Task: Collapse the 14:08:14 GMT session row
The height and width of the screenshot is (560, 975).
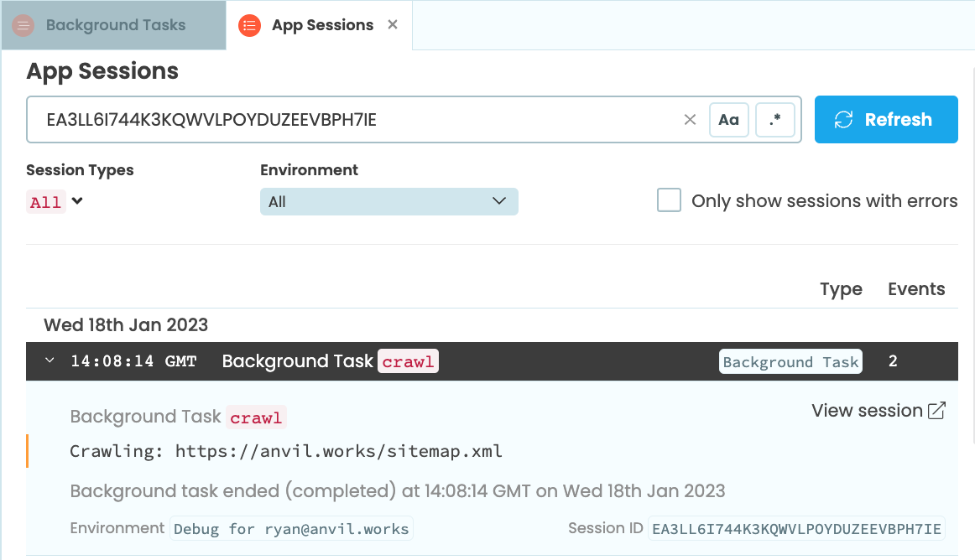Action: point(50,361)
